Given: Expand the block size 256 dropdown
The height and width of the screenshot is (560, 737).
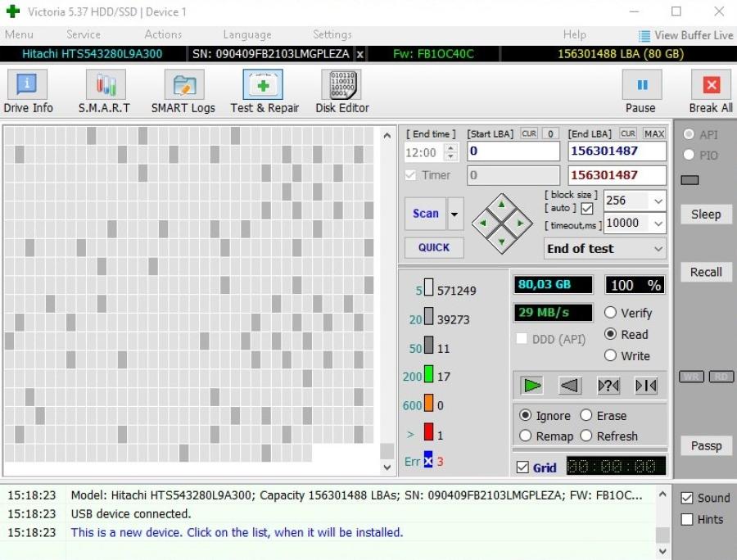Looking at the screenshot, I should coord(658,201).
